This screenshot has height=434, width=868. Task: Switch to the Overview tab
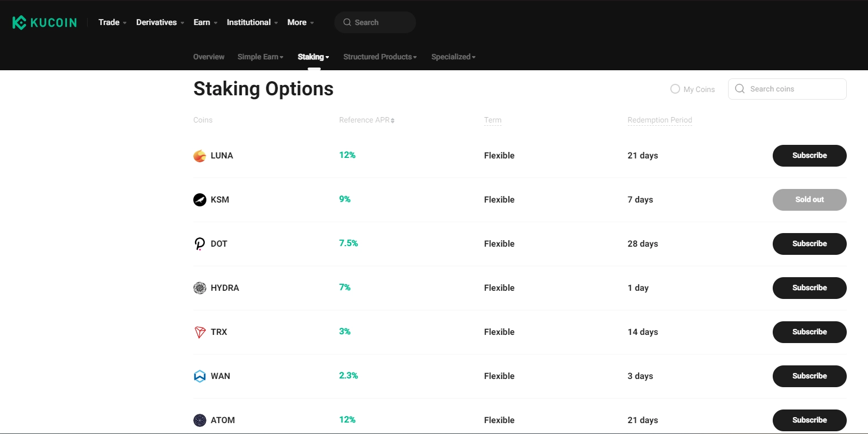click(x=209, y=57)
